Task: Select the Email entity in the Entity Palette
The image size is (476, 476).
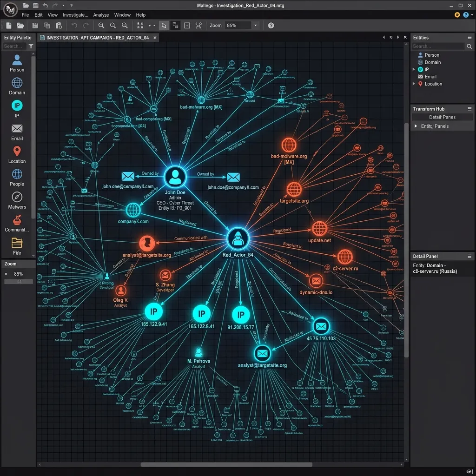Action: click(17, 132)
